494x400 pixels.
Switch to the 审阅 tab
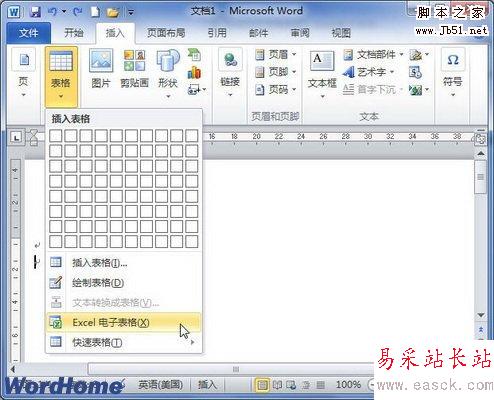point(300,33)
